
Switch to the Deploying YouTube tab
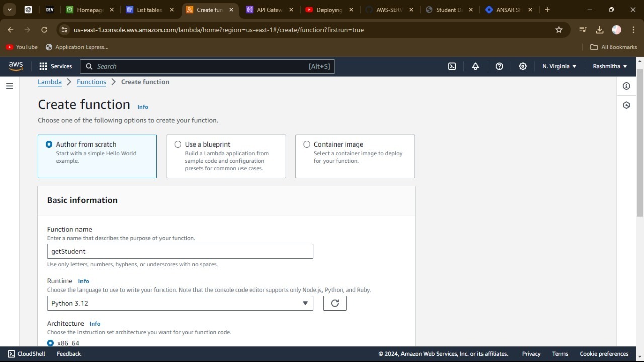coord(330,10)
